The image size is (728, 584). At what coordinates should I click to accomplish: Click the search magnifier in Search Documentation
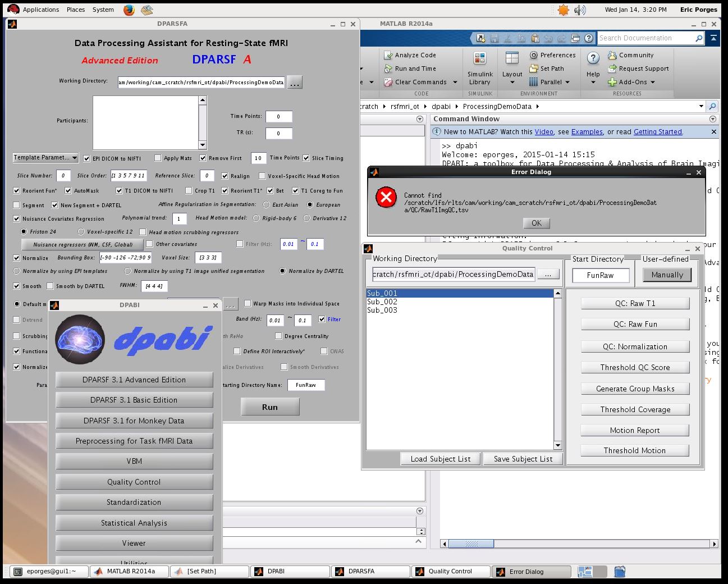(x=699, y=38)
